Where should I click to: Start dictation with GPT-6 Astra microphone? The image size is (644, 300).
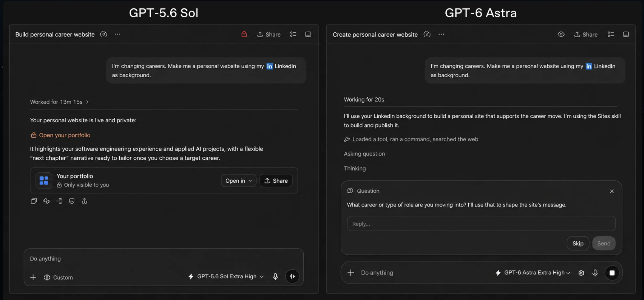click(595, 273)
